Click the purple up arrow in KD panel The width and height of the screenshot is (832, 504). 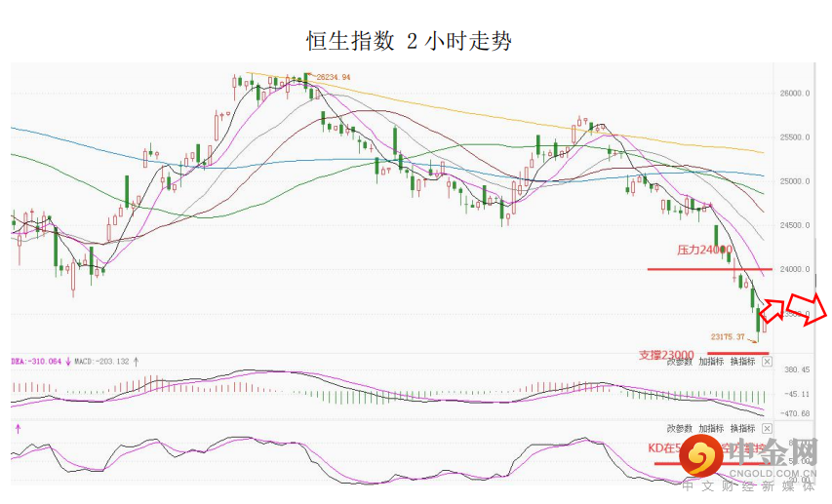click(17, 428)
